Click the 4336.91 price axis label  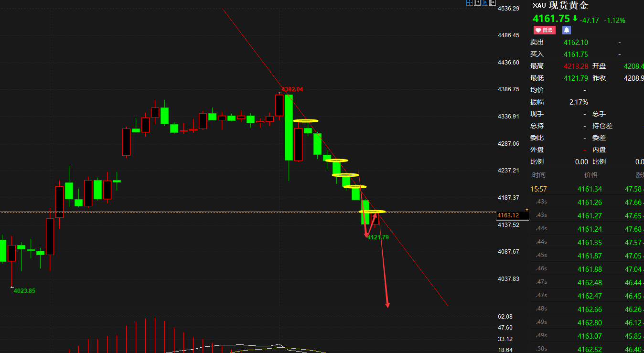(x=508, y=117)
